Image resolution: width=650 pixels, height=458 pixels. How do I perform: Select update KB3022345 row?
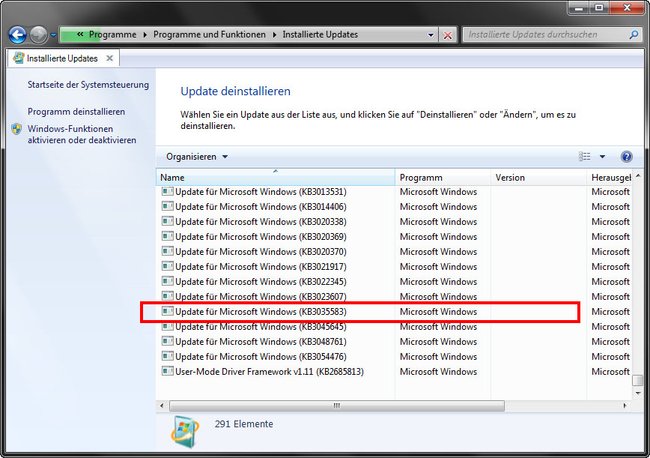395,281
